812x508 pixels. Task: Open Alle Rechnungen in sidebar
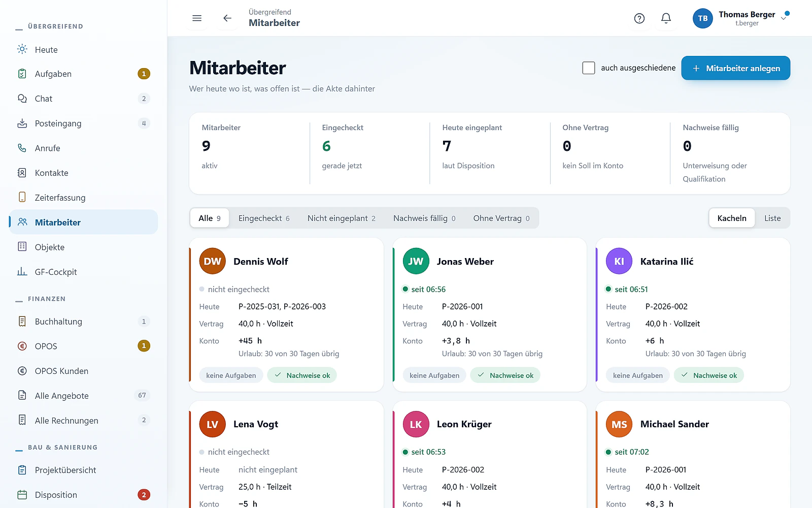click(x=84, y=421)
